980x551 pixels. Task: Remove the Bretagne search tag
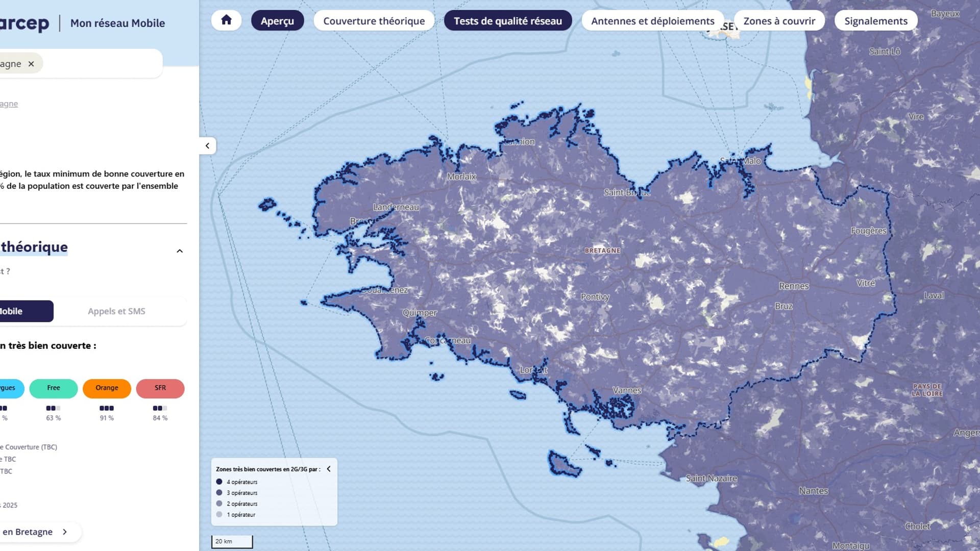click(31, 64)
